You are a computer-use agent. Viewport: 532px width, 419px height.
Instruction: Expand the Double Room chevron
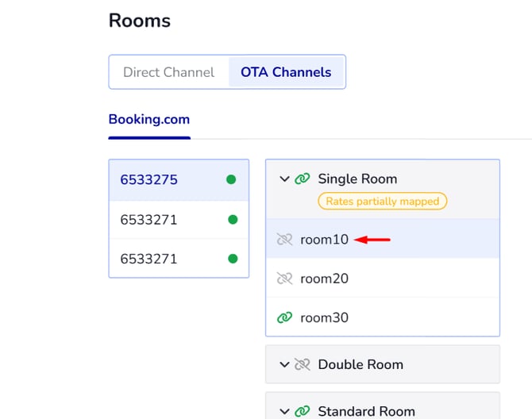click(284, 364)
